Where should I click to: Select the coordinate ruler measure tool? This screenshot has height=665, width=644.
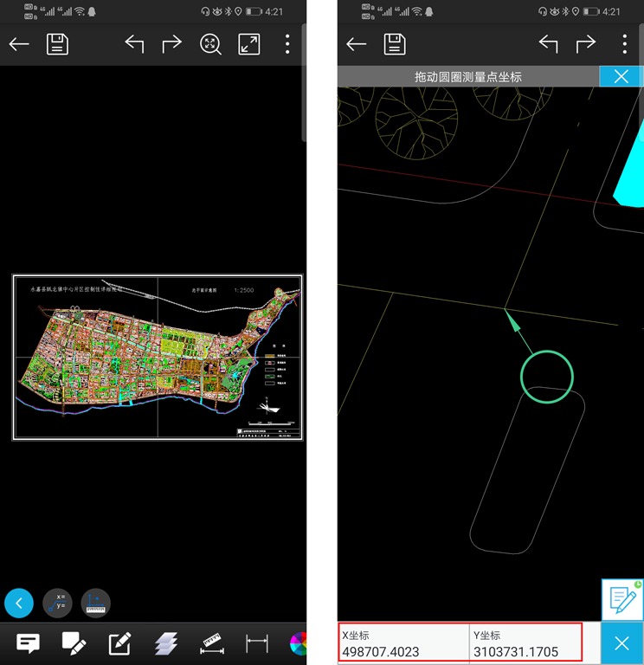(x=96, y=603)
